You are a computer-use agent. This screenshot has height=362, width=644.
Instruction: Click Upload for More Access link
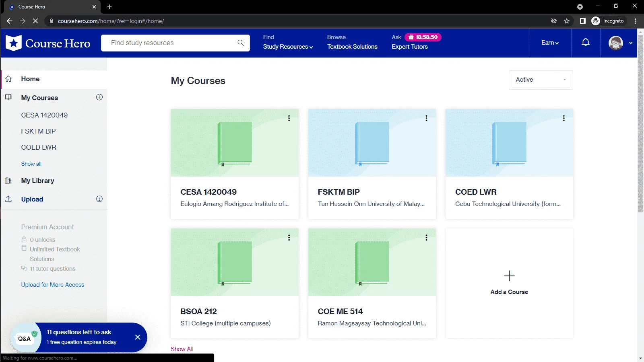(53, 285)
